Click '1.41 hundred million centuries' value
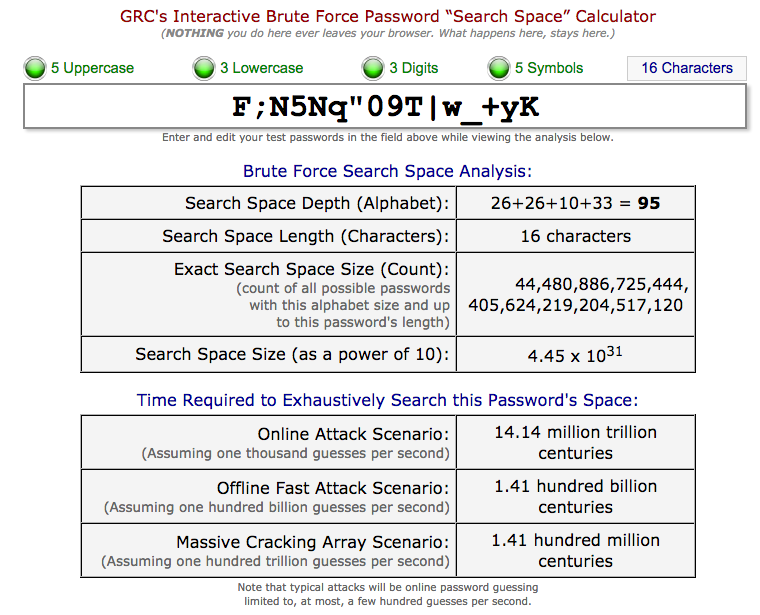760x615 pixels. coord(575,551)
